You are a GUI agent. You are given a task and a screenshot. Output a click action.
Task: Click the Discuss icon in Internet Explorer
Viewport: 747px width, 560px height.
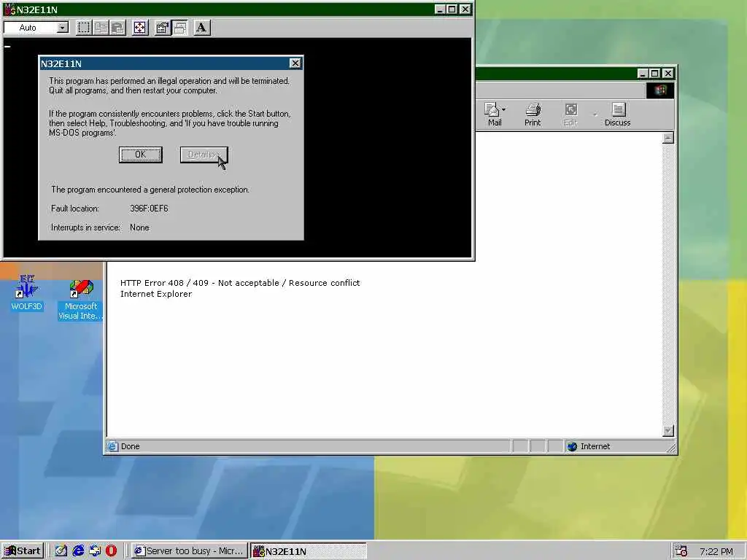click(x=617, y=114)
